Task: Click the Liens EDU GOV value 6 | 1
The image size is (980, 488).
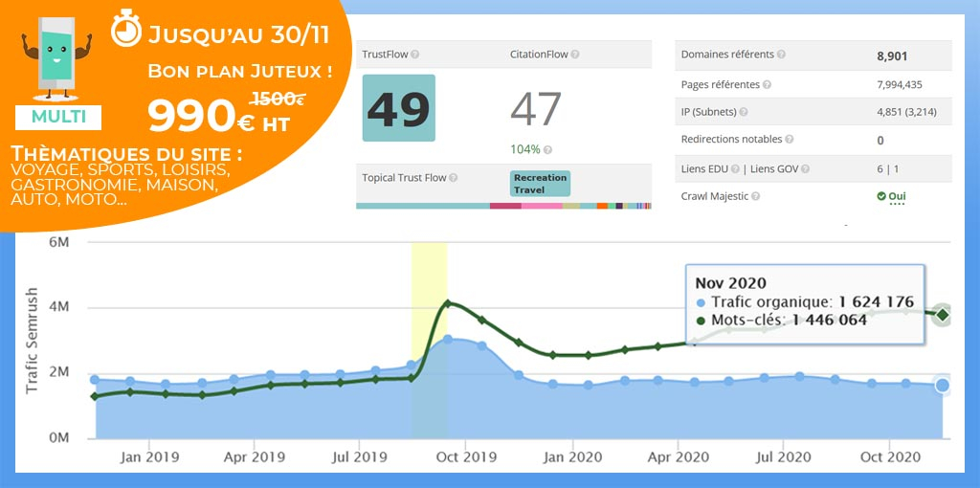Action: 887,168
